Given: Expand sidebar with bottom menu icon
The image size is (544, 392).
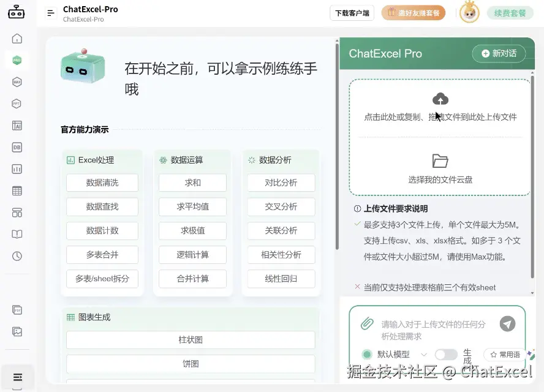Looking at the screenshot, I should [x=17, y=377].
